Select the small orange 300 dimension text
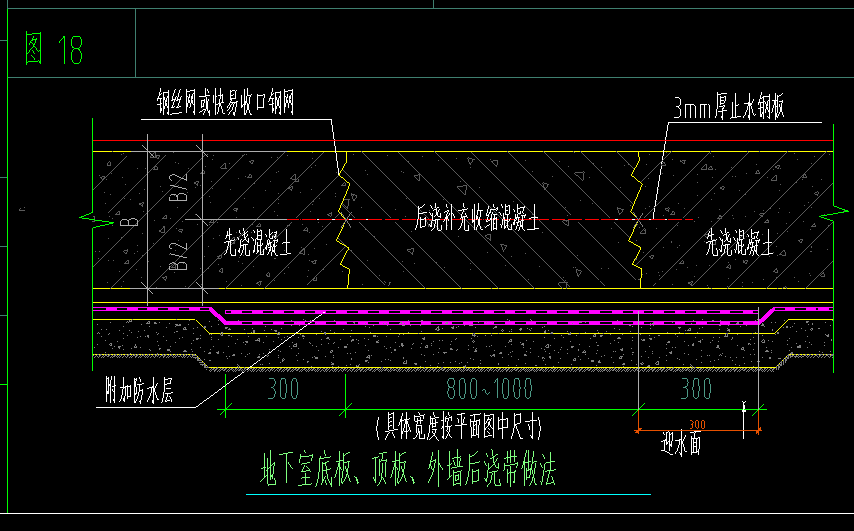Screen dimensions: 854x531 [697, 424]
